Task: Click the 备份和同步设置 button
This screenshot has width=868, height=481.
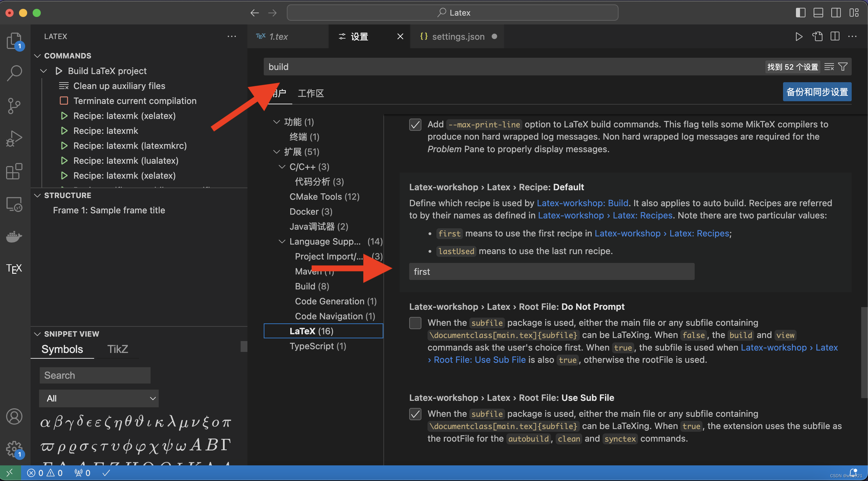Action: click(x=817, y=92)
